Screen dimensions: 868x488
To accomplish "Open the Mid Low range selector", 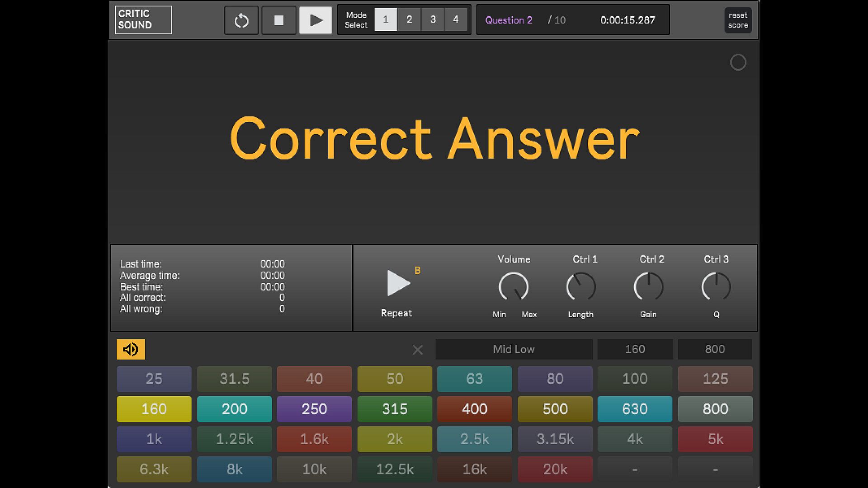I will click(514, 349).
